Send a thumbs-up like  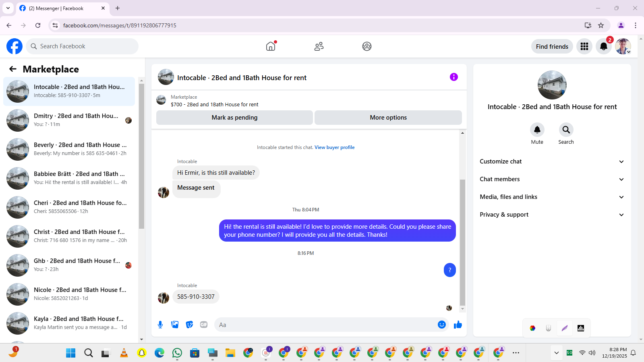(458, 325)
